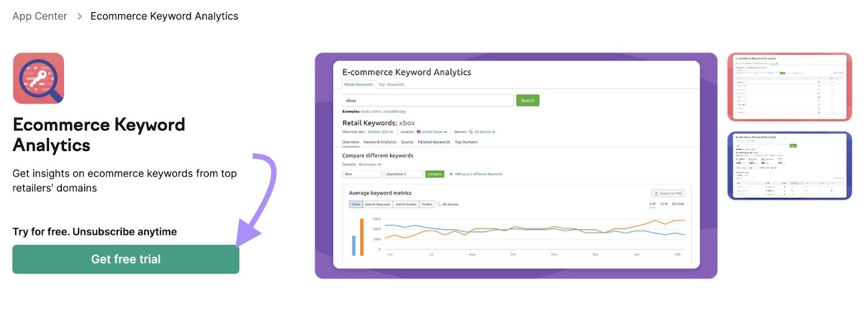This screenshot has height=314, width=868.
Task: Click the United States flag icon
Action: coord(418,131)
